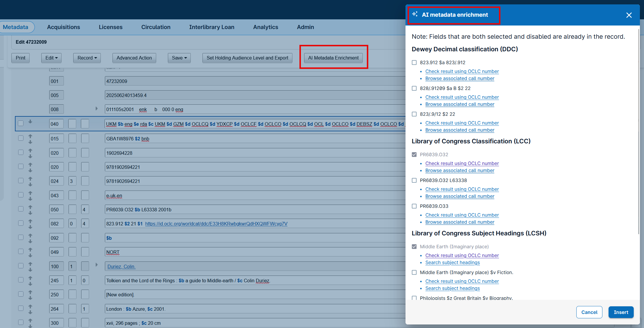Tick Middle Earth (Imaginary place) $v Fiction checkbox
The height and width of the screenshot is (328, 644).
(414, 272)
